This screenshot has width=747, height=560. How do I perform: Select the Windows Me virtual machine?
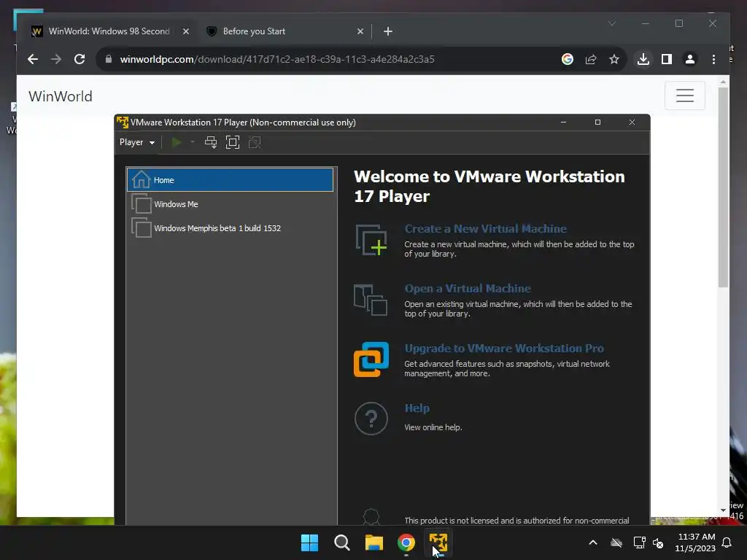tap(230, 204)
